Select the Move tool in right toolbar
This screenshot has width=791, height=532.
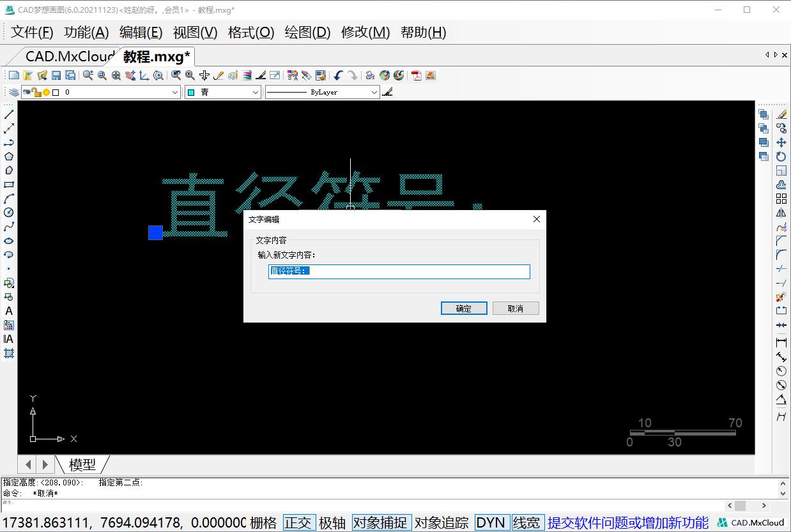781,142
